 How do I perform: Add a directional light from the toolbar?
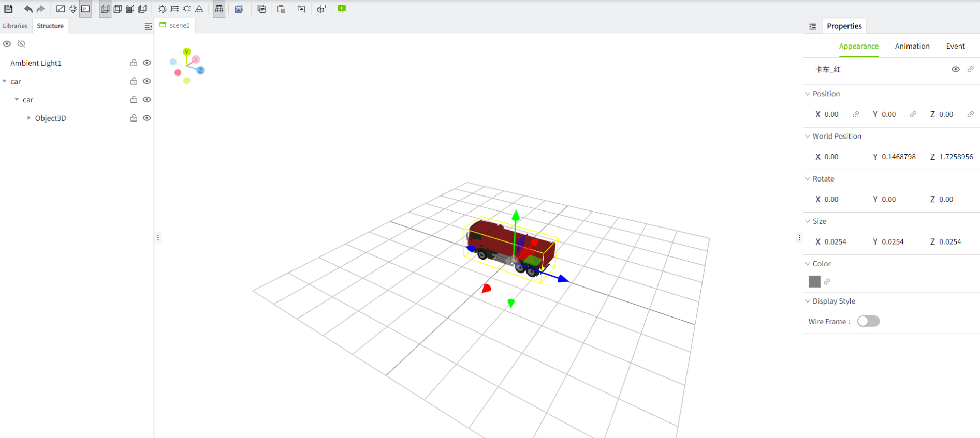click(174, 9)
